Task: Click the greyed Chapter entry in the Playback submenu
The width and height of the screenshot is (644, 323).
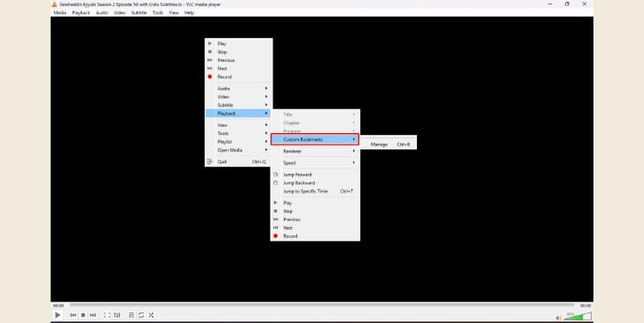Action: 315,122
